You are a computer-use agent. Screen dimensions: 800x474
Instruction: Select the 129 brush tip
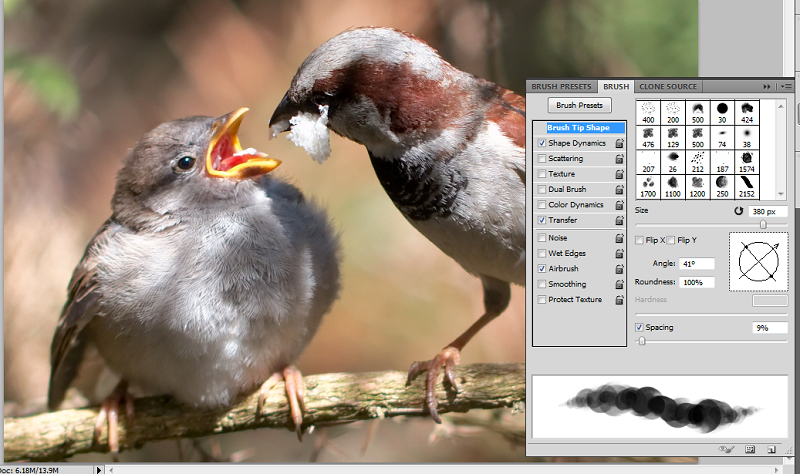[673, 137]
